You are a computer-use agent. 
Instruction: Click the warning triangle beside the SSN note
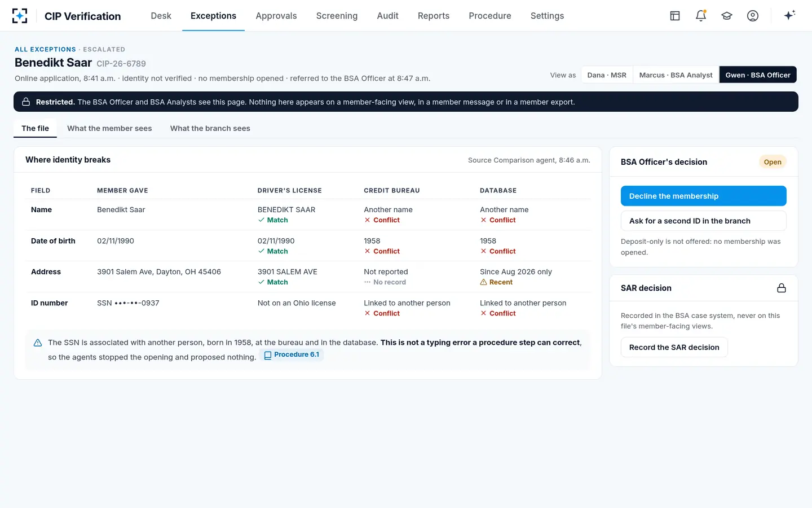38,343
